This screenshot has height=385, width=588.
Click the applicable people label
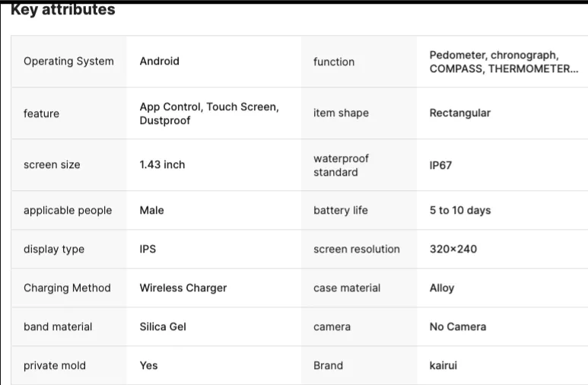(68, 211)
